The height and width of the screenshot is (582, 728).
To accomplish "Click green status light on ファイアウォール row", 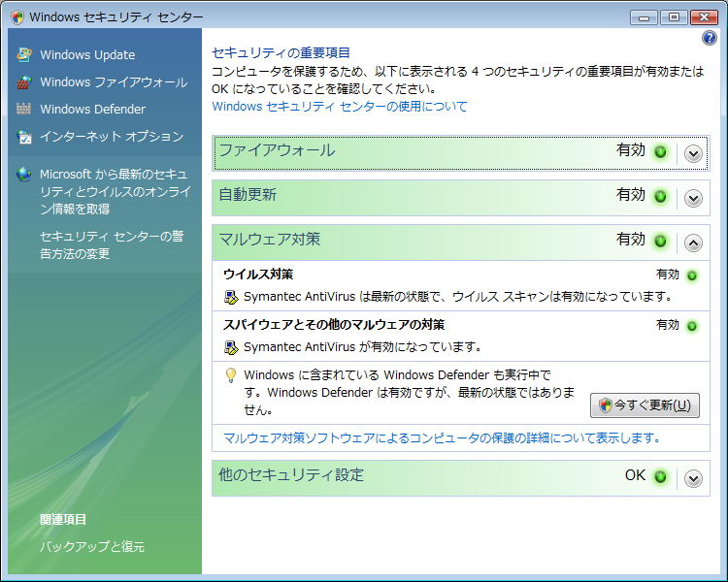I will click(x=660, y=151).
